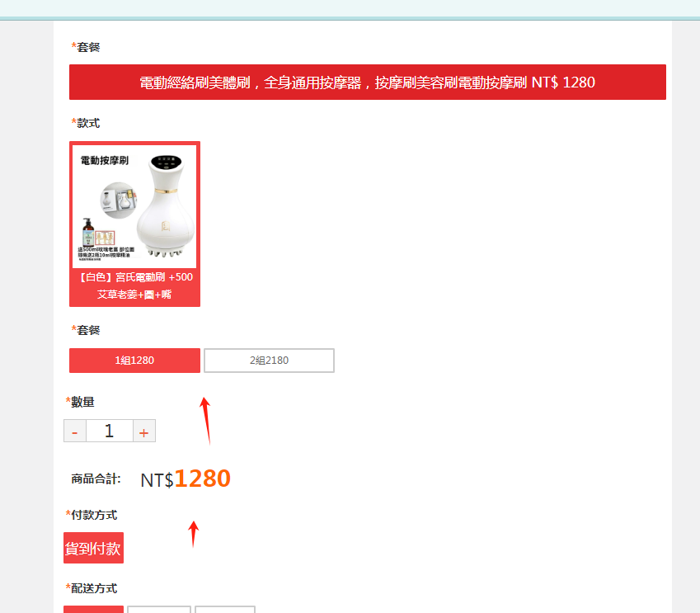Click the *配送方式 section label
The height and width of the screenshot is (613, 700).
pos(91,588)
